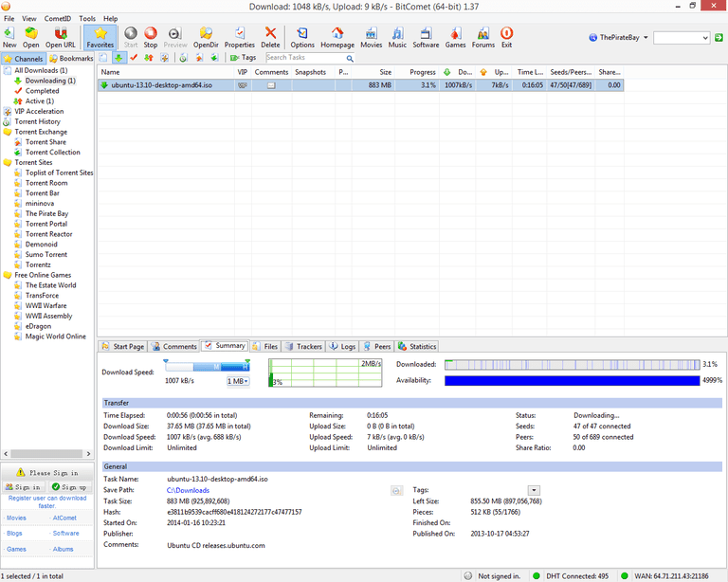The height and width of the screenshot is (582, 728).
Task: Open Torrent History in sidebar
Action: (x=37, y=121)
